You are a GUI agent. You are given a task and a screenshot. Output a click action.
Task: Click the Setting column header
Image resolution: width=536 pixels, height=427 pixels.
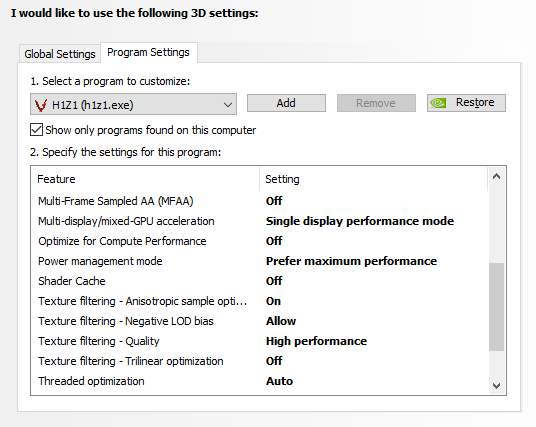click(x=374, y=179)
